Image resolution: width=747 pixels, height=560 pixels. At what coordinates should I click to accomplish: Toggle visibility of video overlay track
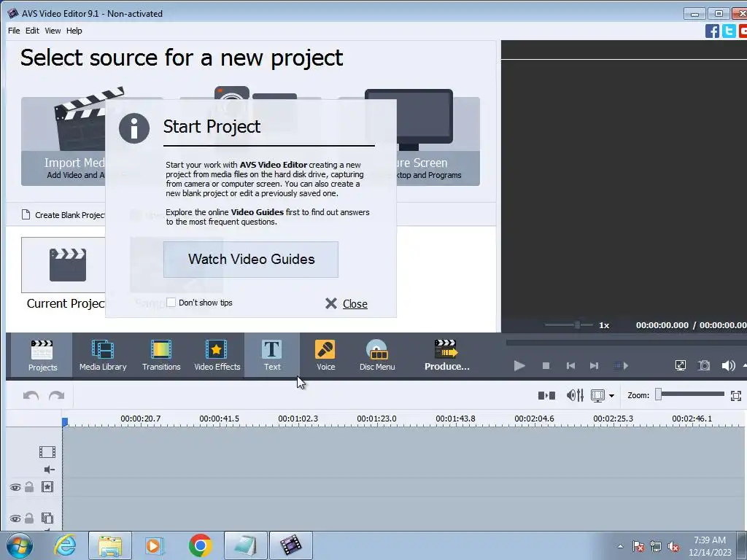[15, 518]
